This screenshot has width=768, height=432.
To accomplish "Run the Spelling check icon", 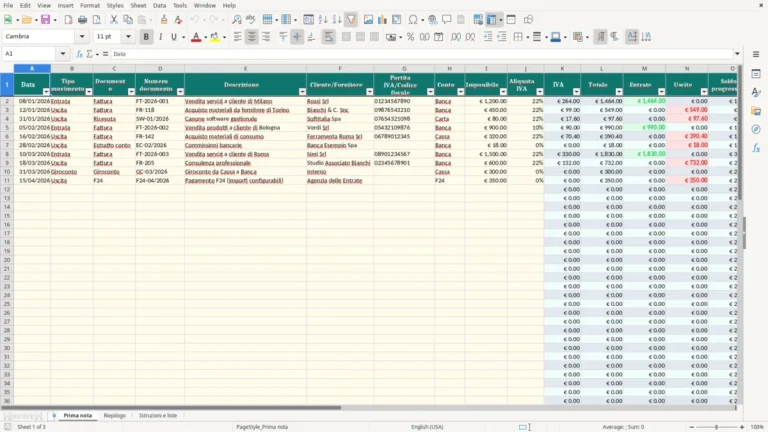I will [x=251, y=20].
